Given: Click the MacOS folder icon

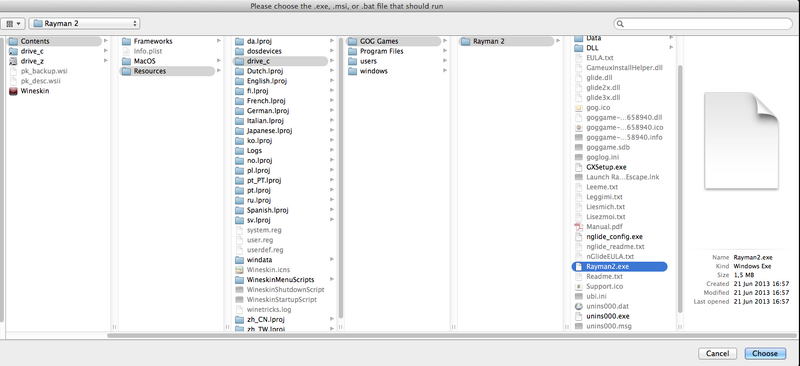Looking at the screenshot, I should tap(127, 61).
